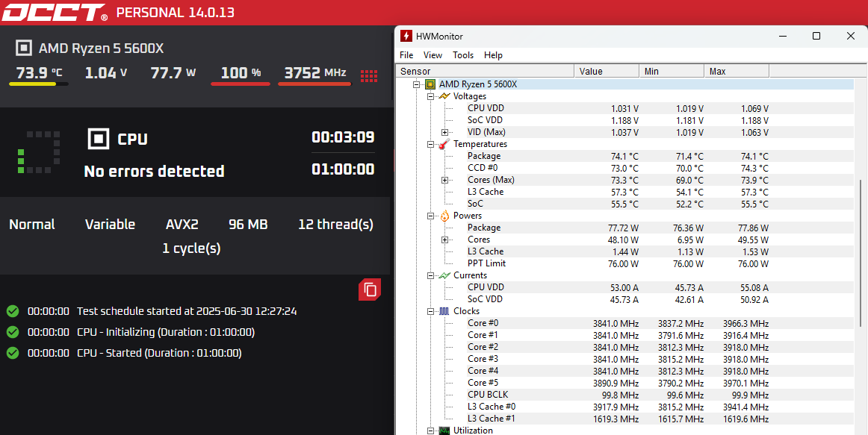This screenshot has width=868, height=435.
Task: Collapse the Currents node
Action: [430, 276]
